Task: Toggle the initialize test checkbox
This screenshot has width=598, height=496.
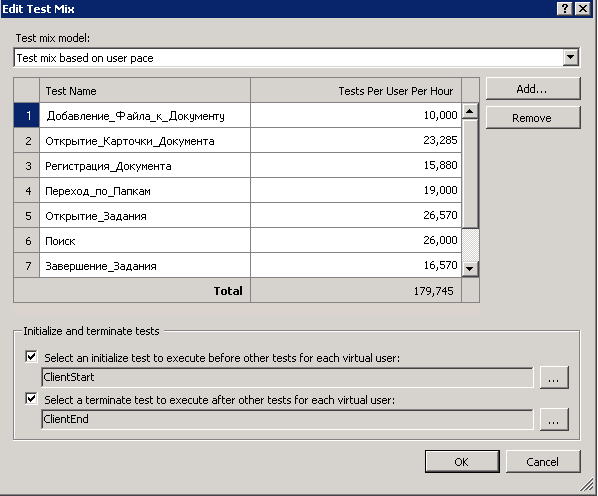Action: (x=31, y=357)
